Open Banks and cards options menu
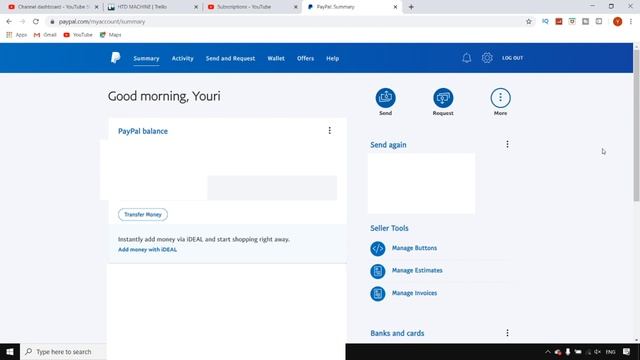The width and height of the screenshot is (640, 360). (507, 333)
